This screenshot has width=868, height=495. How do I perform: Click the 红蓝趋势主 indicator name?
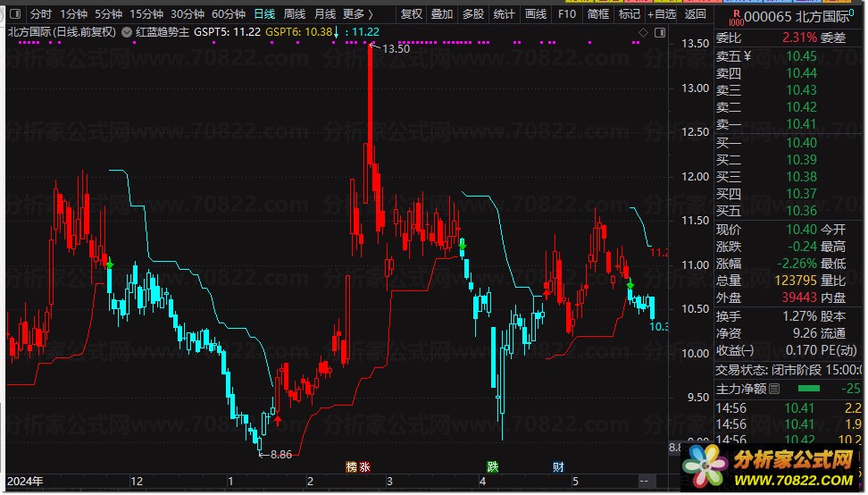(163, 32)
